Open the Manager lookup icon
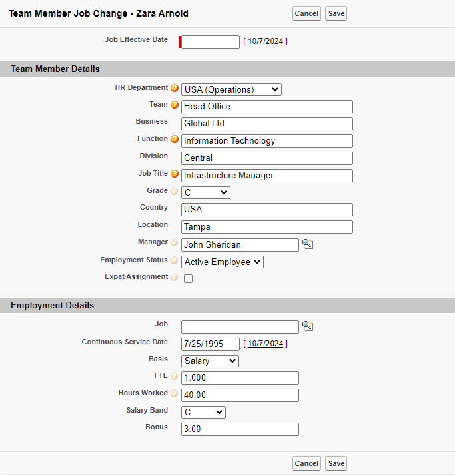This screenshot has height=476, width=455. pos(307,244)
